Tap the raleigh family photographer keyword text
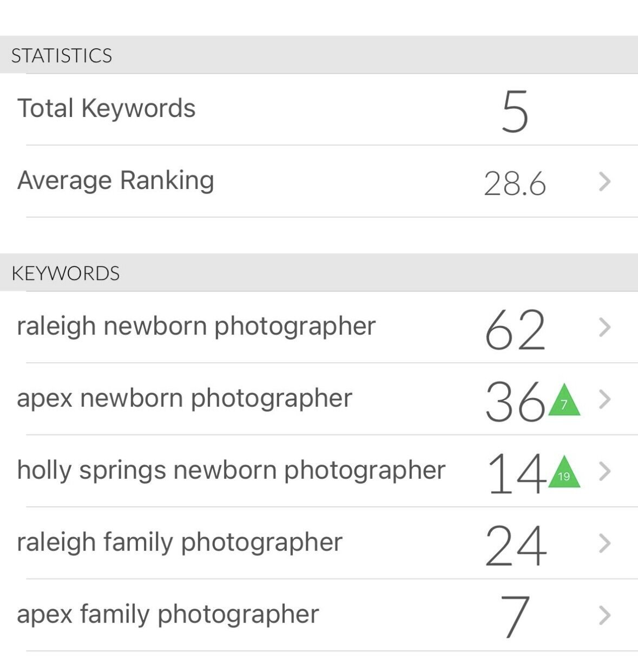This screenshot has height=672, width=638. coord(180,542)
